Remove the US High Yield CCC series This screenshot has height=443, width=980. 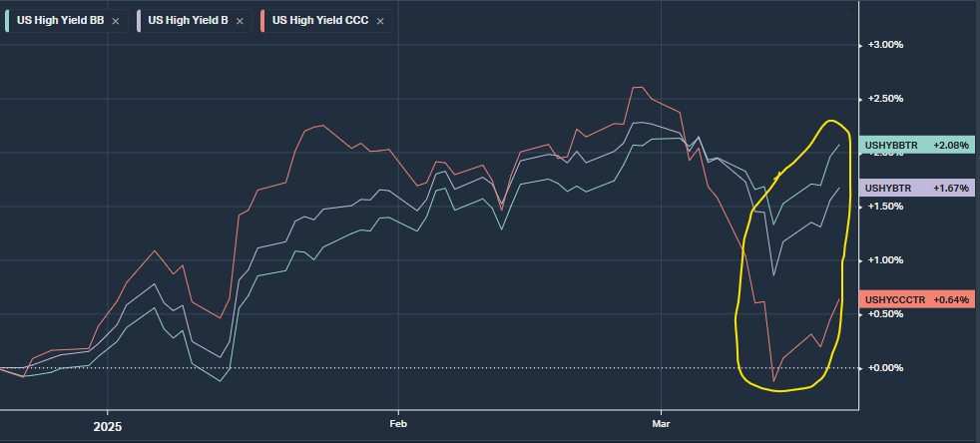(x=379, y=20)
